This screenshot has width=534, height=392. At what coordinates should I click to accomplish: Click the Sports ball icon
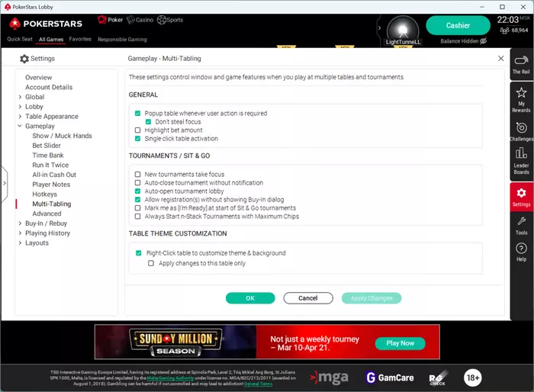[162, 20]
